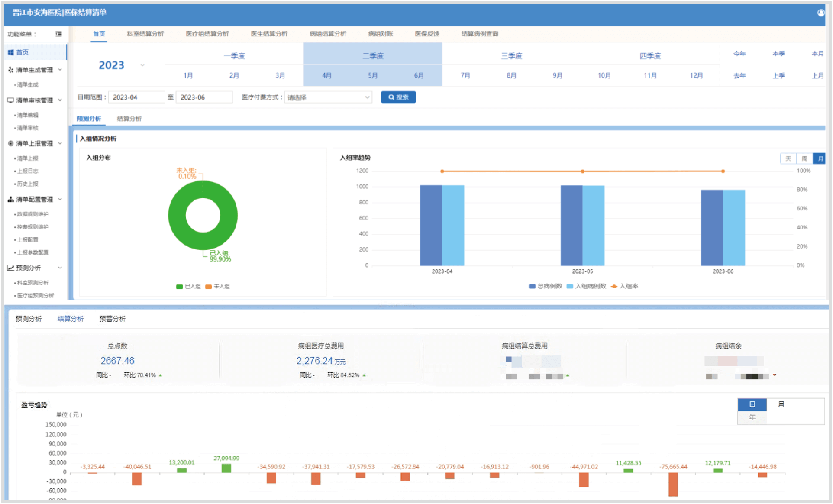Viewport: 833px width, 504px height.
Task: Click the 清单生成管理 gear icon in sidebar
Action: click(x=11, y=70)
